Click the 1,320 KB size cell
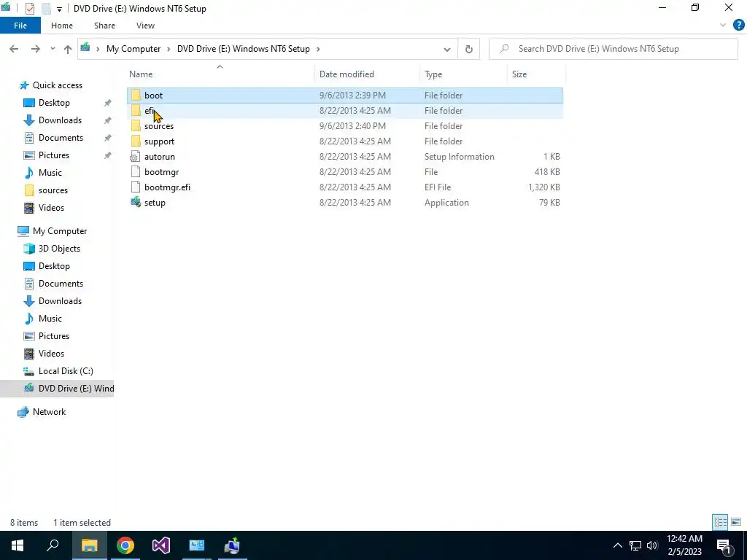This screenshot has width=747, height=560. (544, 187)
